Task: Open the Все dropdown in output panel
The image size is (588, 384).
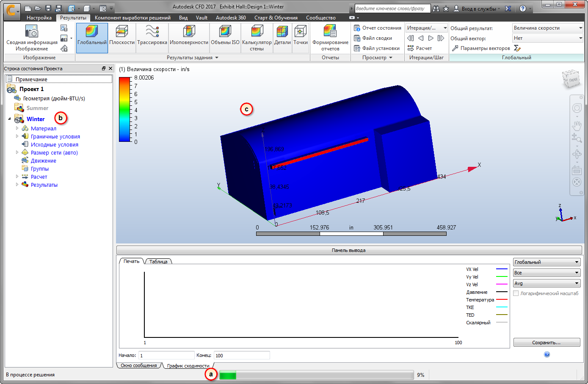Action: coord(547,273)
